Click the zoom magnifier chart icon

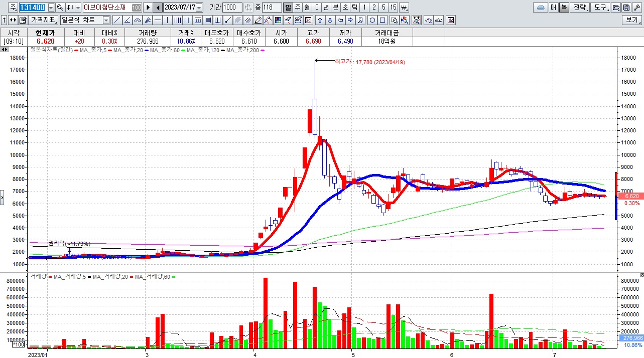tap(395, 20)
